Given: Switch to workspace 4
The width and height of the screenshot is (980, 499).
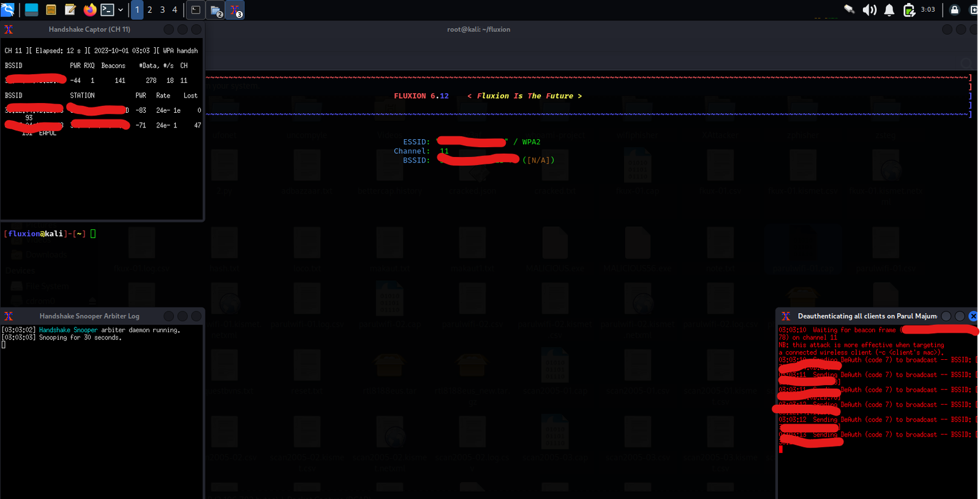Looking at the screenshot, I should (x=175, y=10).
